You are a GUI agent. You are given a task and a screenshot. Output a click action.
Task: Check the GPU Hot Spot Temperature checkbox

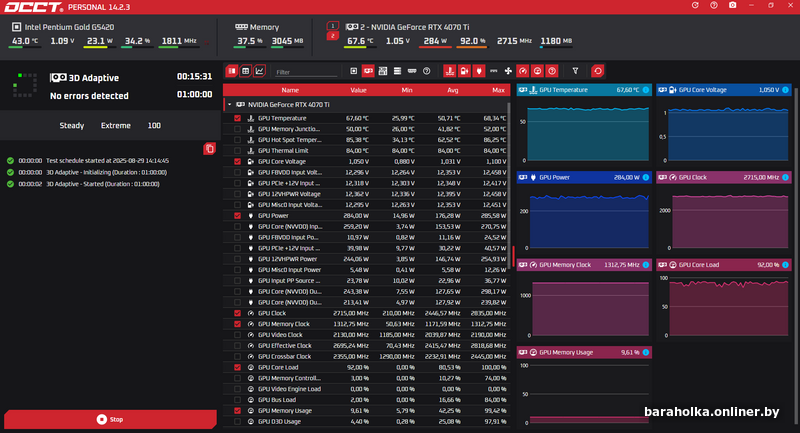pyautogui.click(x=237, y=140)
